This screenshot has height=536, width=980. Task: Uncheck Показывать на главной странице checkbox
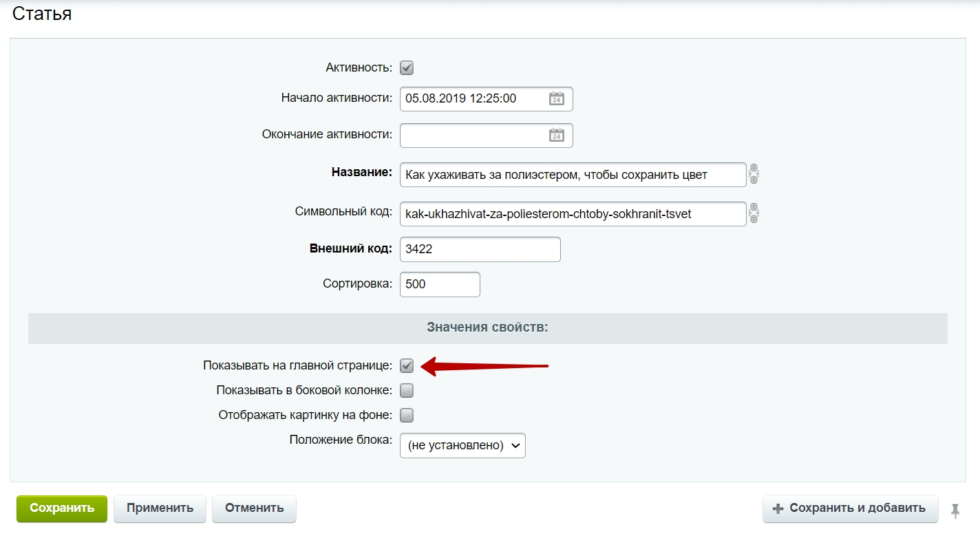pos(407,365)
